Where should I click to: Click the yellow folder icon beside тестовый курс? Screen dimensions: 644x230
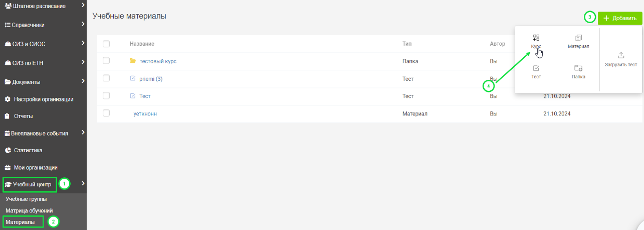(x=133, y=61)
